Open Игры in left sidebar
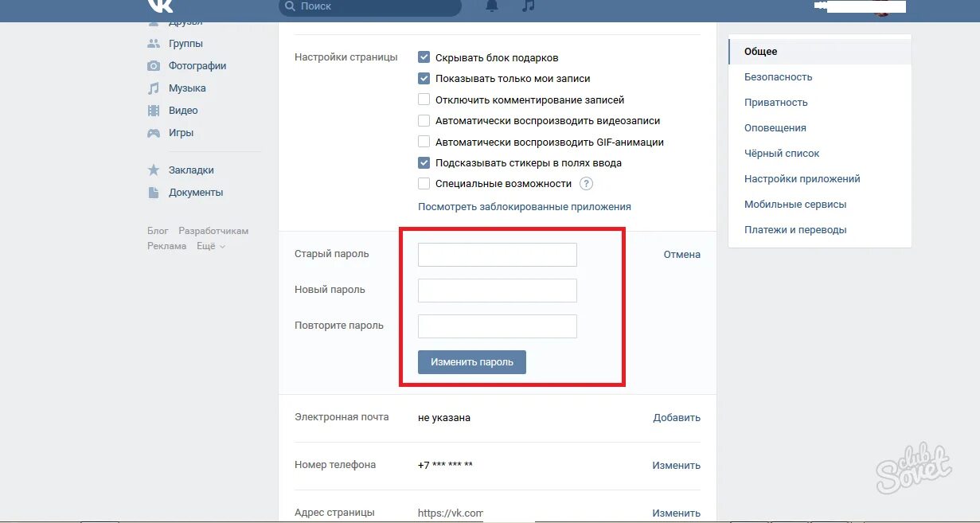 [x=181, y=133]
